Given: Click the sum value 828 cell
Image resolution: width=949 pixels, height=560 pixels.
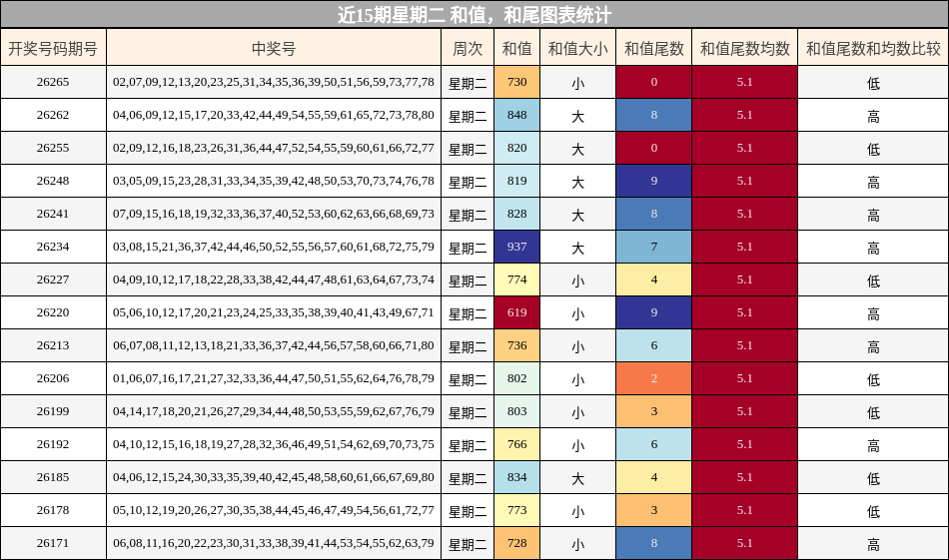Looking at the screenshot, I should coord(516,214).
